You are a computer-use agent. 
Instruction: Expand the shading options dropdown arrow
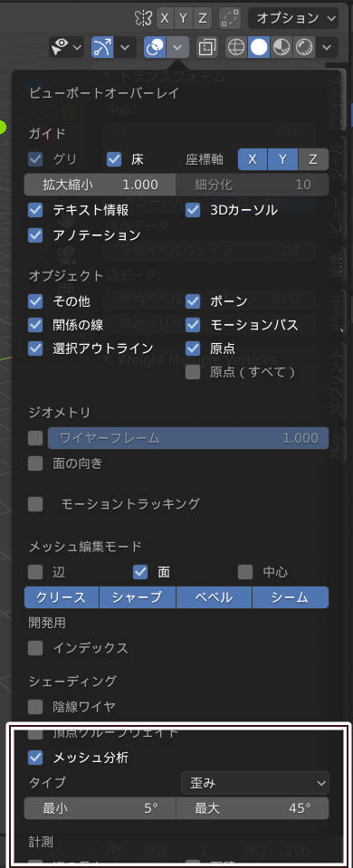(x=329, y=48)
